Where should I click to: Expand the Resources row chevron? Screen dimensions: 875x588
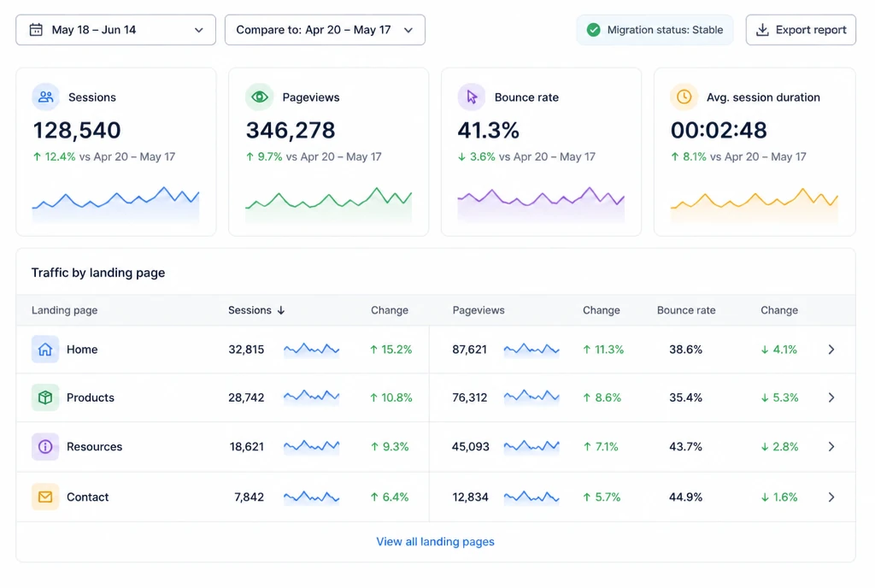pos(831,447)
